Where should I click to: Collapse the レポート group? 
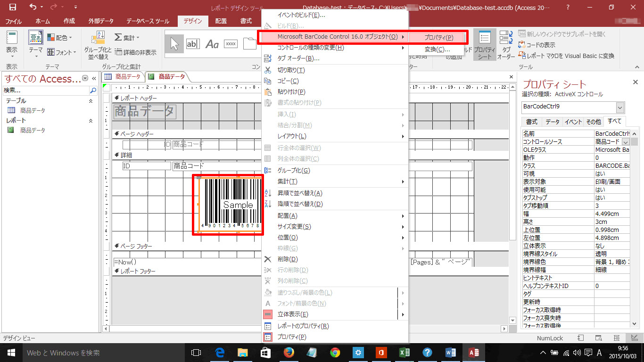coord(91,121)
